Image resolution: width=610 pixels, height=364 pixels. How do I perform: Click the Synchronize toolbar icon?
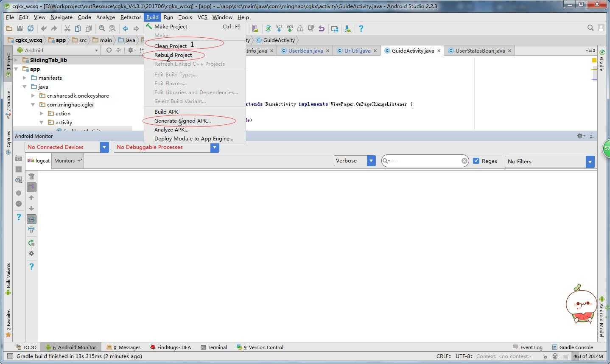31,28
